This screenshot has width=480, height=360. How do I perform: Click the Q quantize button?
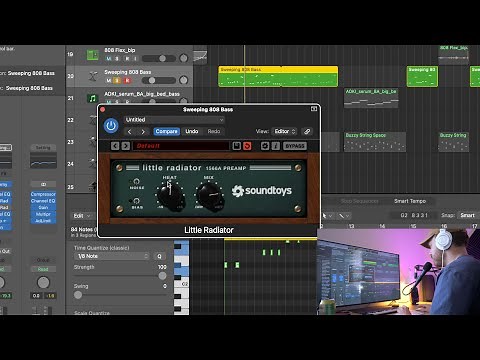159,256
